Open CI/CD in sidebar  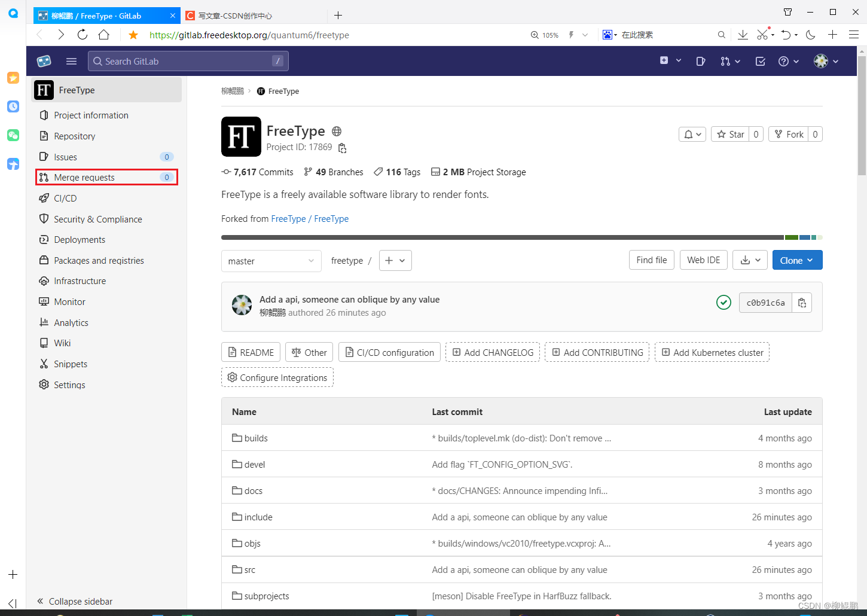[108, 198]
